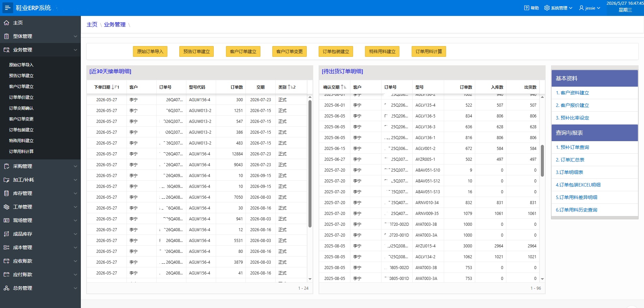This screenshot has width=644, height=308.
Task: Click the 成本管理 sidebar icon
Action: [6, 247]
